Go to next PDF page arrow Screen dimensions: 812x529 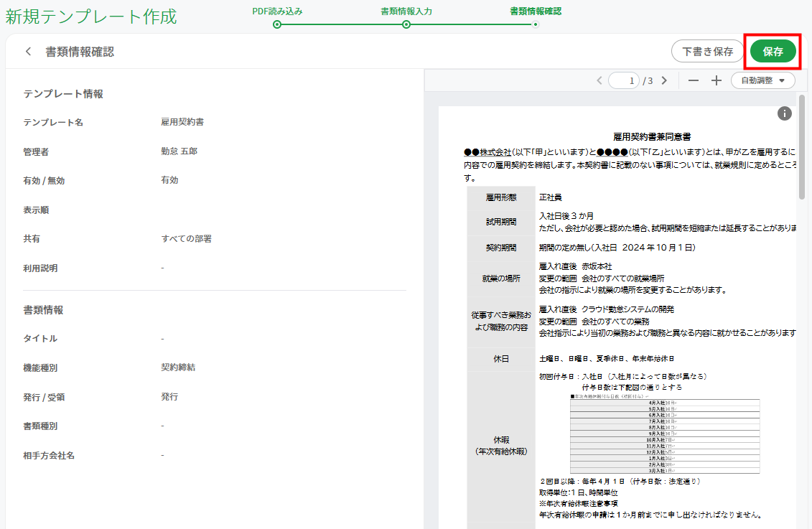coord(664,80)
